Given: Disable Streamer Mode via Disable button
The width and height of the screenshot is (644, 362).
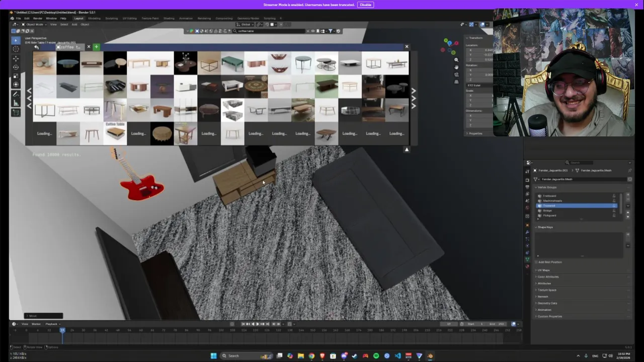Looking at the screenshot, I should pyautogui.click(x=365, y=5).
